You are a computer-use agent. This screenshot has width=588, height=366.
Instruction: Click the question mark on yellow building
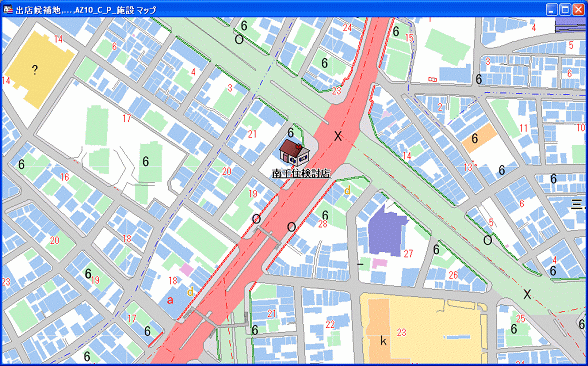pyautogui.click(x=35, y=70)
